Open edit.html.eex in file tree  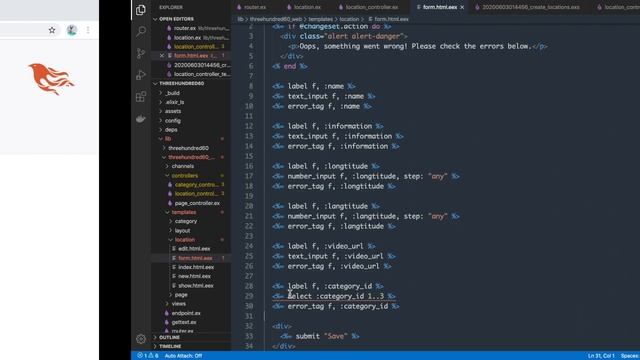coord(194,249)
